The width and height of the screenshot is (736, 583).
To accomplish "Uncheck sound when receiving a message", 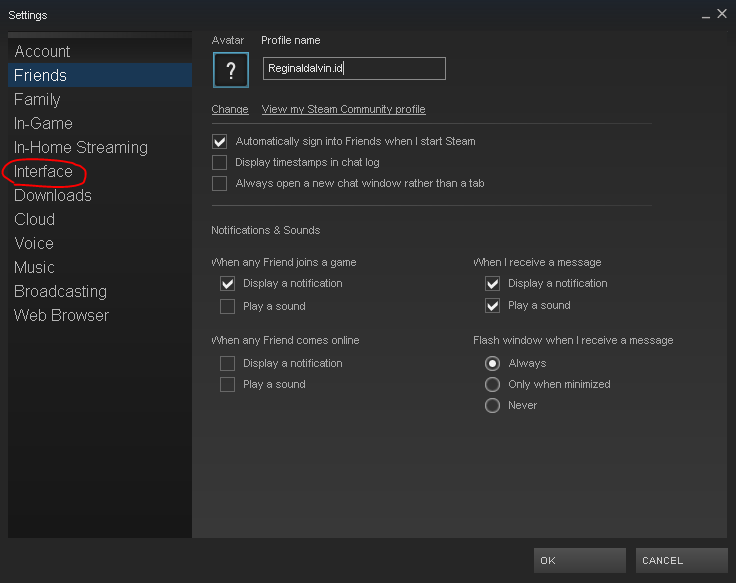I will point(492,306).
